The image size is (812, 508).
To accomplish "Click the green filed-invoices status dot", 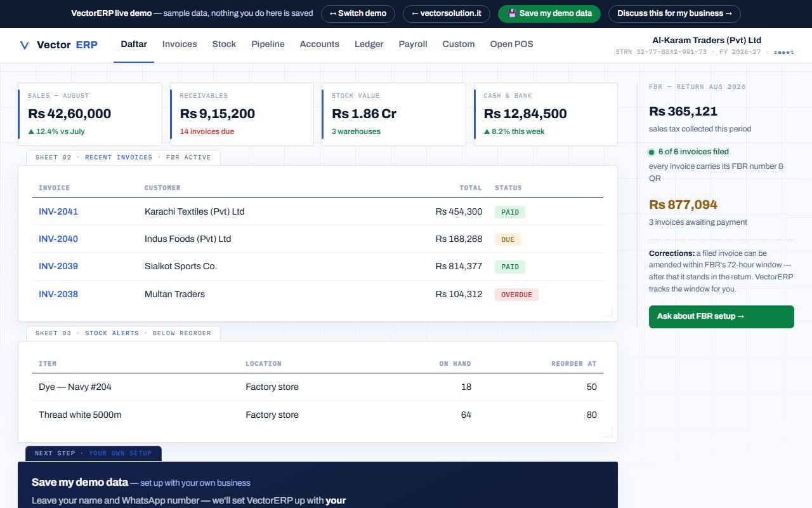I will (652, 152).
